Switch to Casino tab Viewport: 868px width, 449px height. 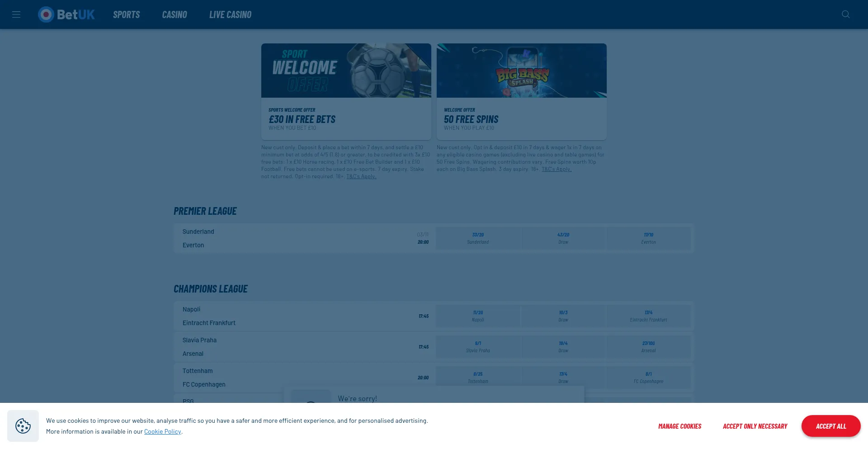pyautogui.click(x=175, y=14)
